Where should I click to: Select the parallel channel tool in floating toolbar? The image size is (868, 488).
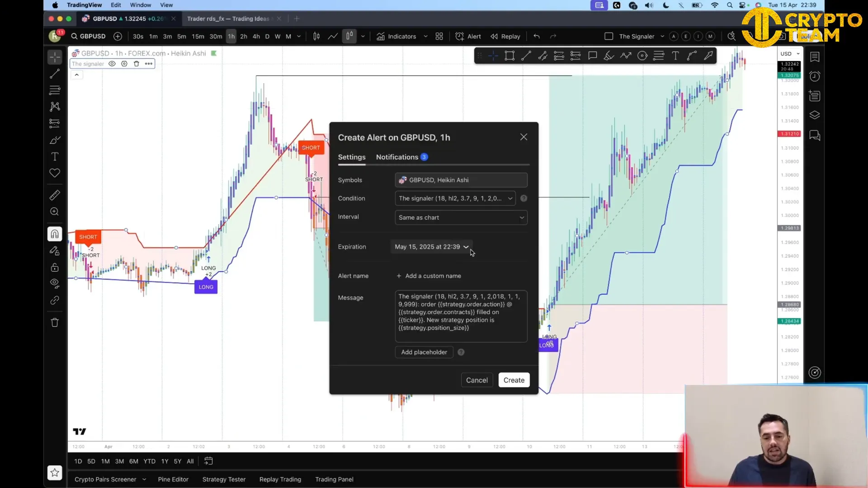point(542,56)
